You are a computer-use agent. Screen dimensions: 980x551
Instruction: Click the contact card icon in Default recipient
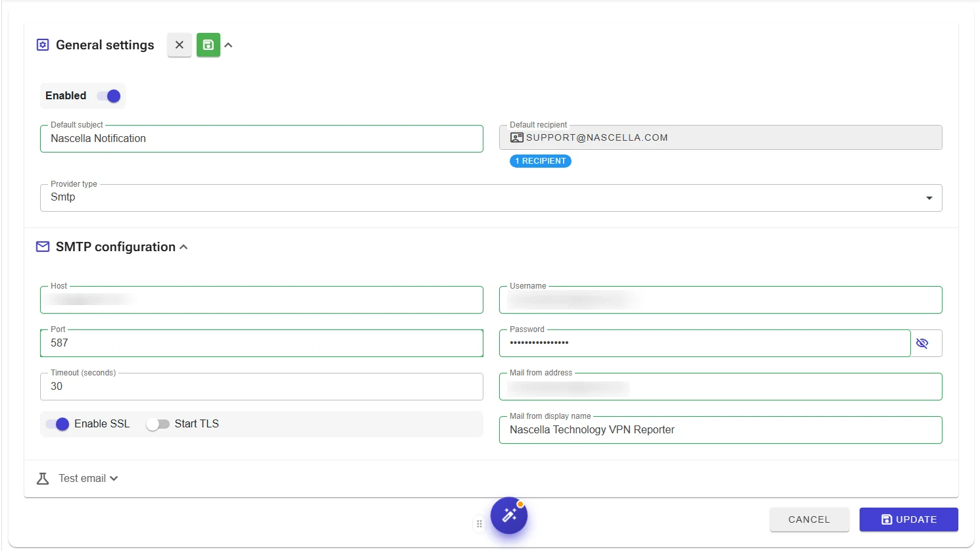pos(517,137)
